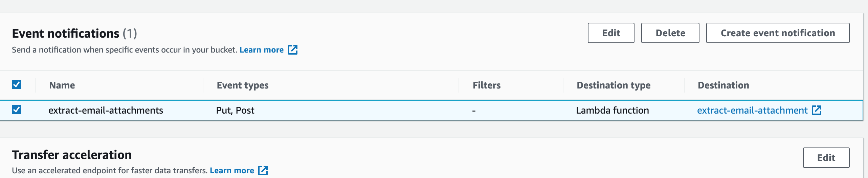Click external link icon in Transfer acceleration section

click(263, 171)
